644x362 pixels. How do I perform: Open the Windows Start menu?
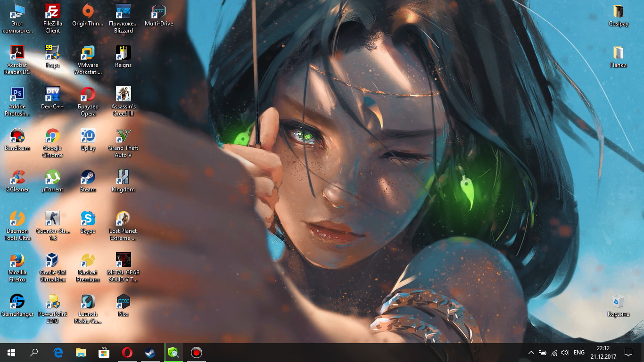coord(11,353)
